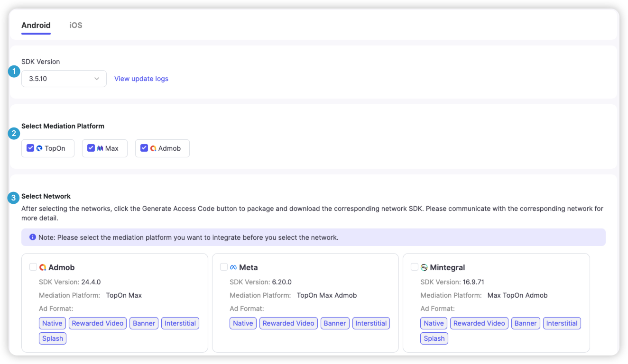Click the Admob logo in mediation platforms
The height and width of the screenshot is (364, 628).
point(153,148)
